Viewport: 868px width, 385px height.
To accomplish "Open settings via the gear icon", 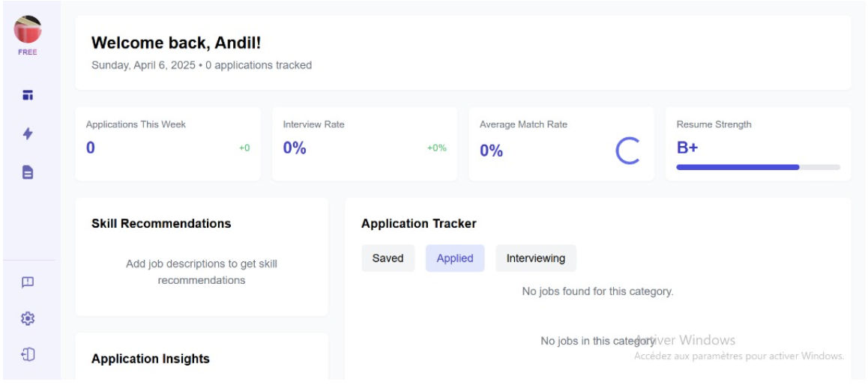I will (x=28, y=318).
